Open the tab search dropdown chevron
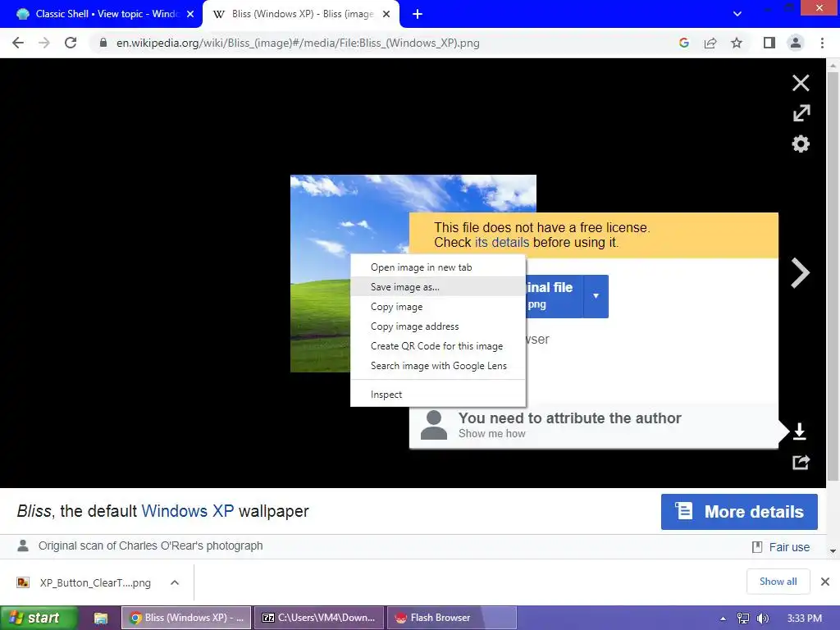Viewport: 840px width, 630px height. pos(737,14)
